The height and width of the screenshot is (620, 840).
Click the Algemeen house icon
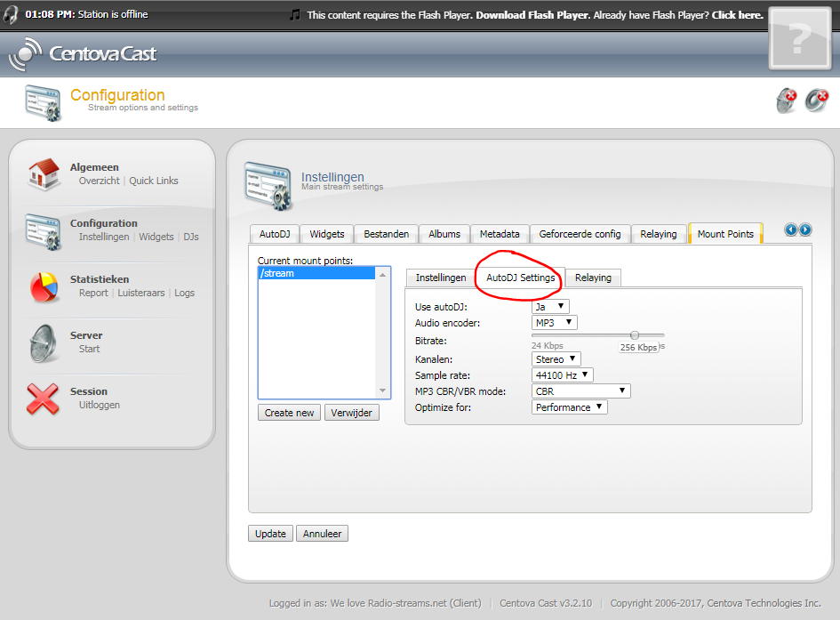coord(43,174)
